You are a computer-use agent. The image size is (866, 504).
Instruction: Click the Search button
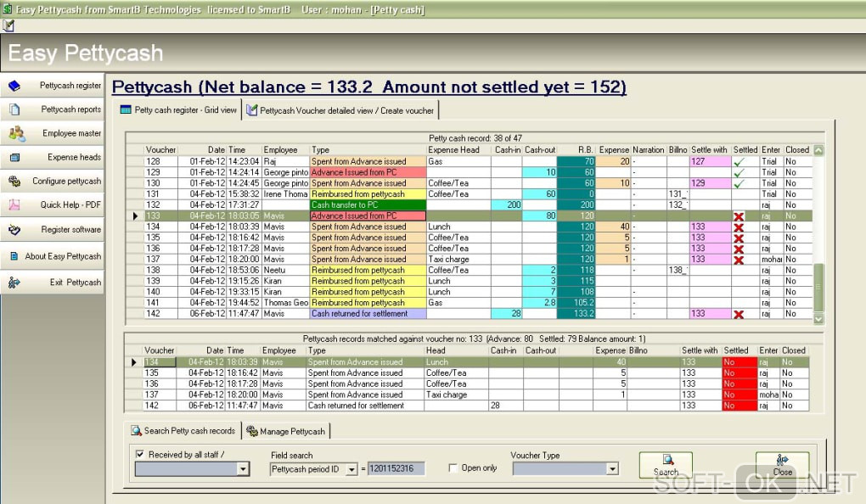(x=666, y=465)
